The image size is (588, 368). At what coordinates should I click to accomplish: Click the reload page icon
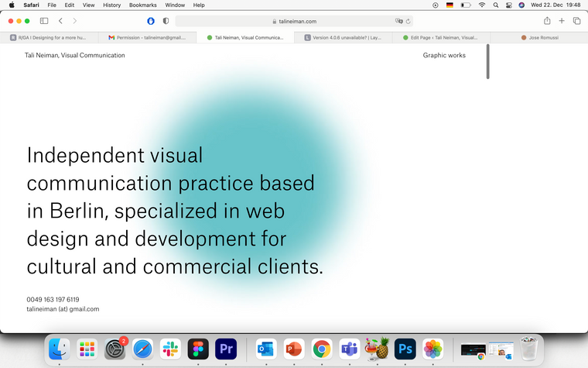408,22
